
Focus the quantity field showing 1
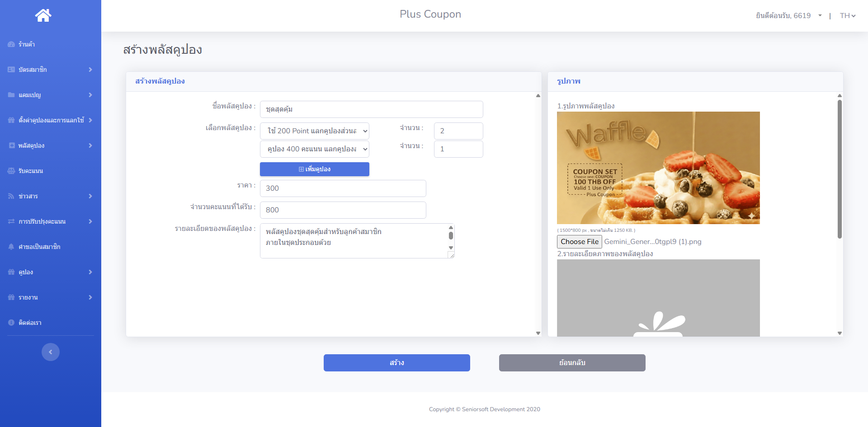458,149
